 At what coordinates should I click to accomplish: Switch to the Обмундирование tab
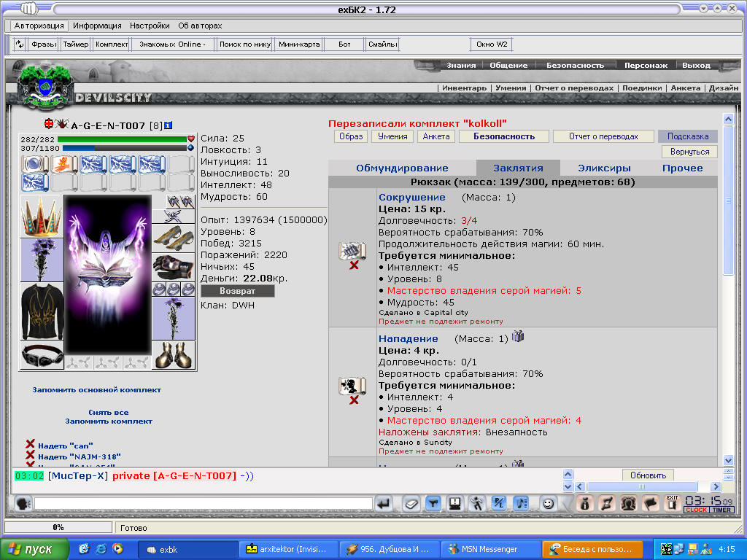[x=402, y=168]
